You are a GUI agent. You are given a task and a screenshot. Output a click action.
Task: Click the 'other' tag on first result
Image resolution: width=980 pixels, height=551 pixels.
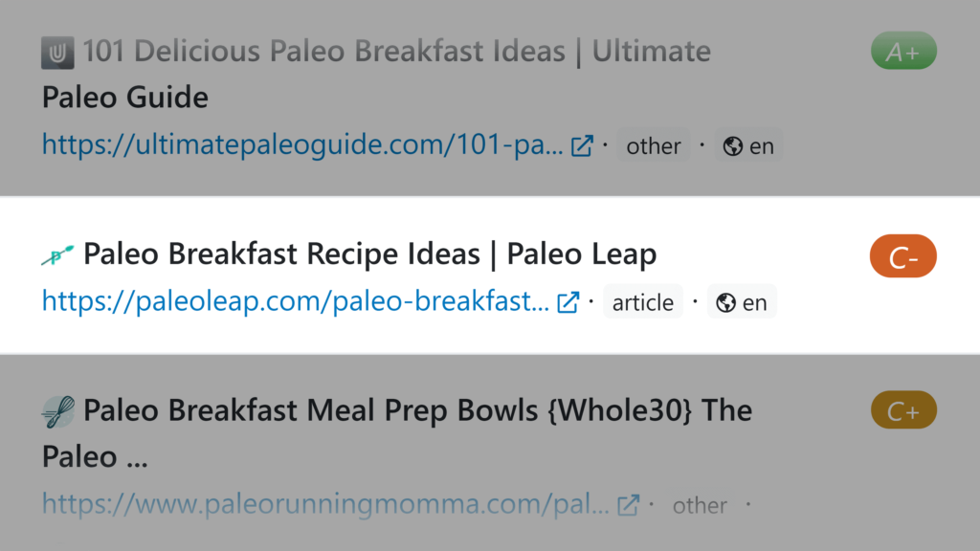click(x=654, y=147)
